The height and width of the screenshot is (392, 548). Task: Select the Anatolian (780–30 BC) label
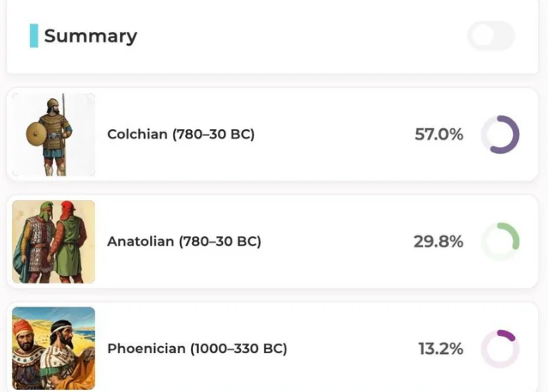[184, 242]
